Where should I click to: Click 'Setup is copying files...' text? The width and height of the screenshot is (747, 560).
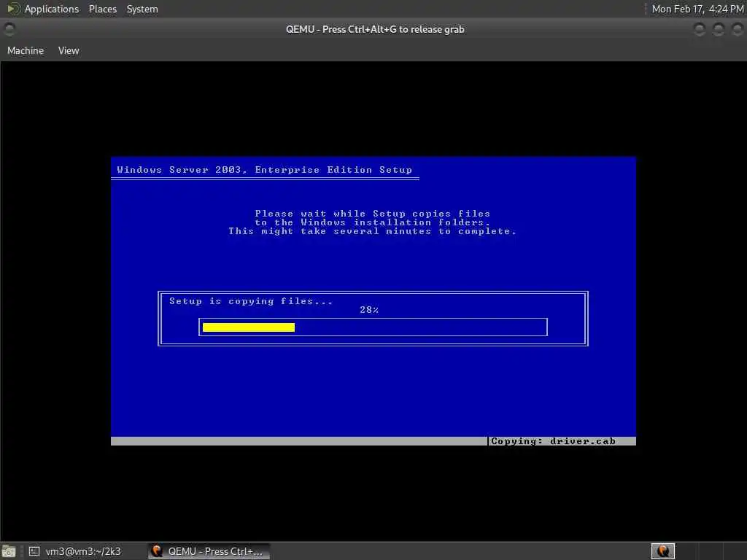click(x=251, y=301)
